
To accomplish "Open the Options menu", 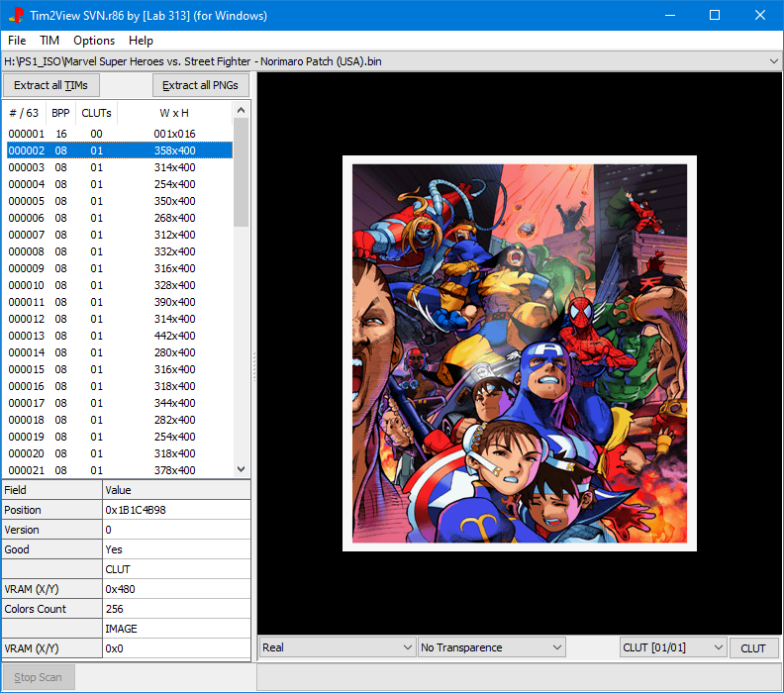I will 94,41.
